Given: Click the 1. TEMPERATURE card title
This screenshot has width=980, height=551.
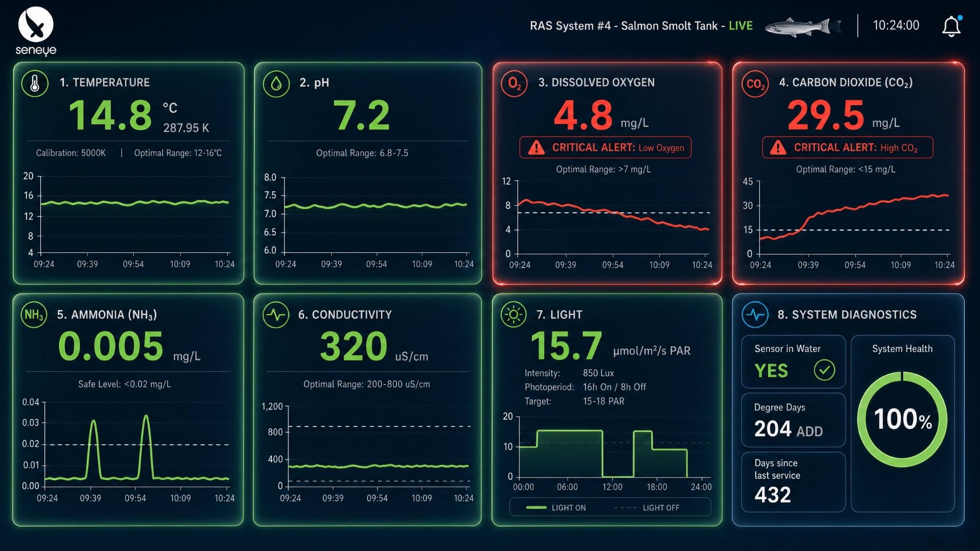Looking at the screenshot, I should 104,82.
